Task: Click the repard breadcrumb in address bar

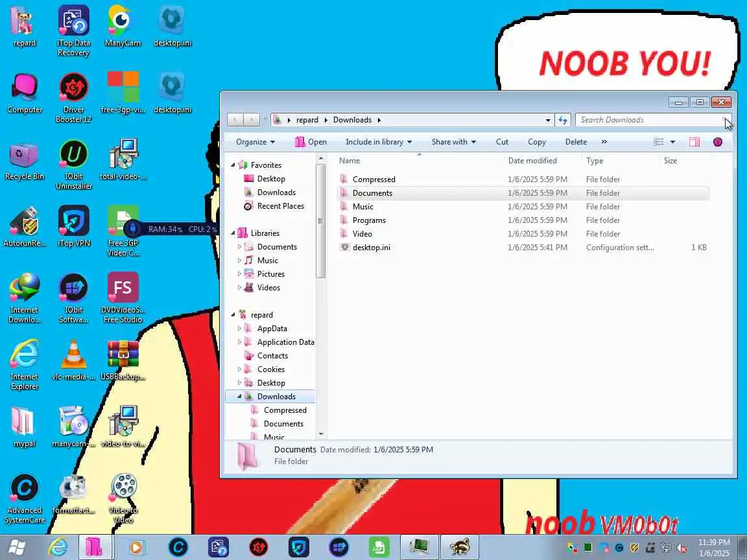Action: (307, 120)
